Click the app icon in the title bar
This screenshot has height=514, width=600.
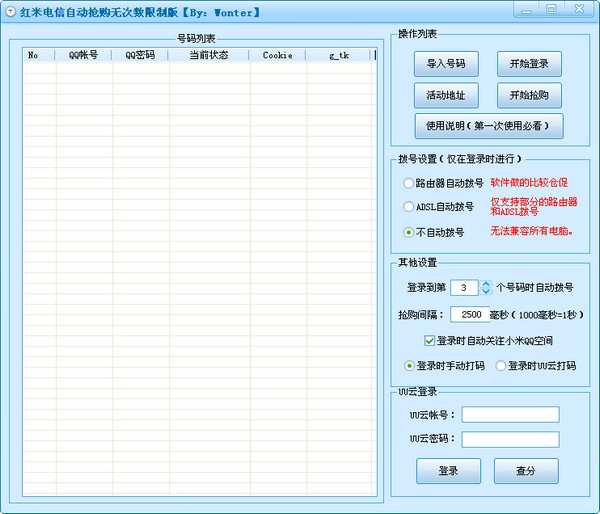click(x=10, y=12)
